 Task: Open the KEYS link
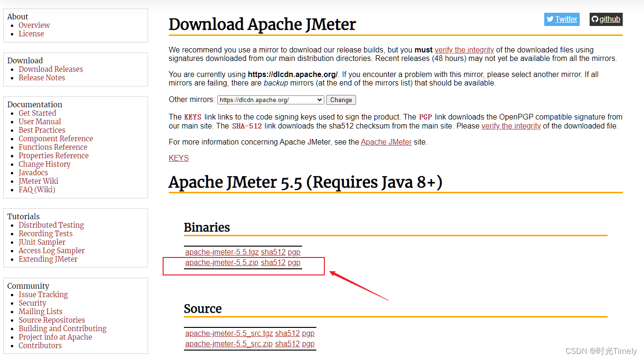(x=179, y=158)
